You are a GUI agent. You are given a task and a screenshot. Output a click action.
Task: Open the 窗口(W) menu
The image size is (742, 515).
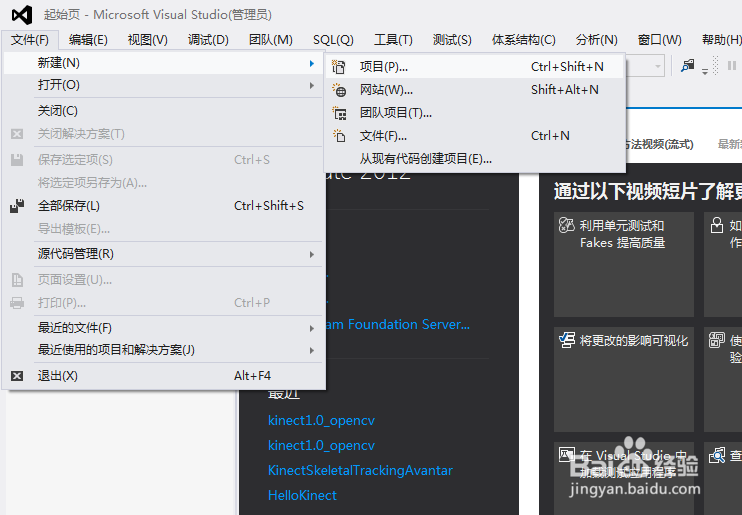click(x=660, y=40)
